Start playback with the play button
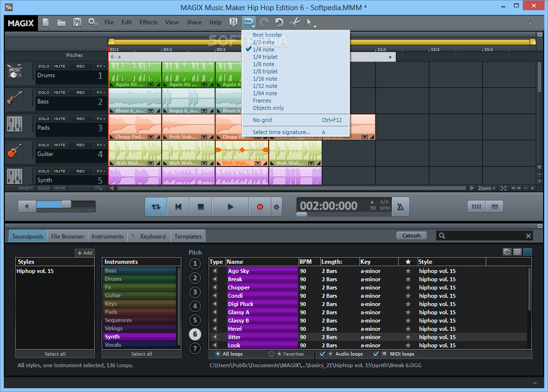The image size is (548, 392). 230,207
